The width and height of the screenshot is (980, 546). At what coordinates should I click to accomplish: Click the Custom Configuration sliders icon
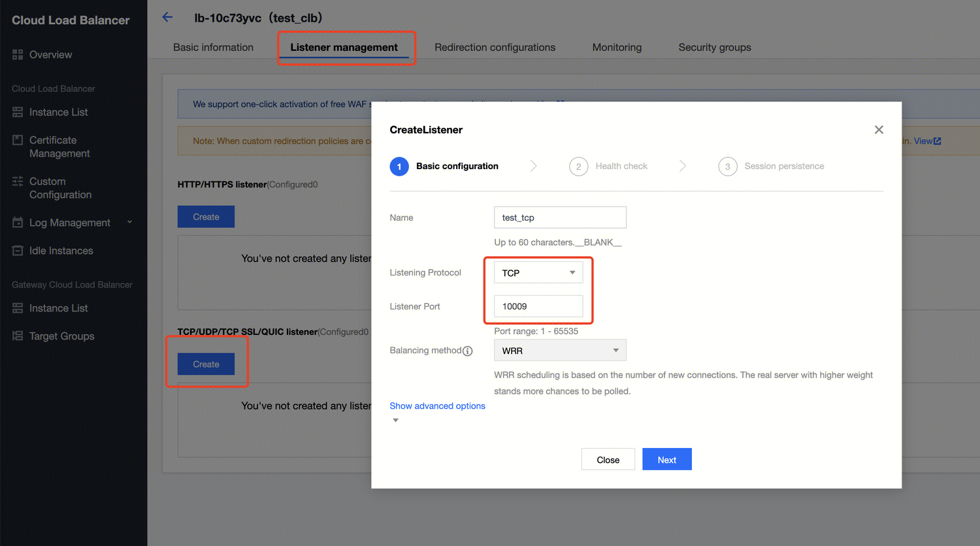18,182
